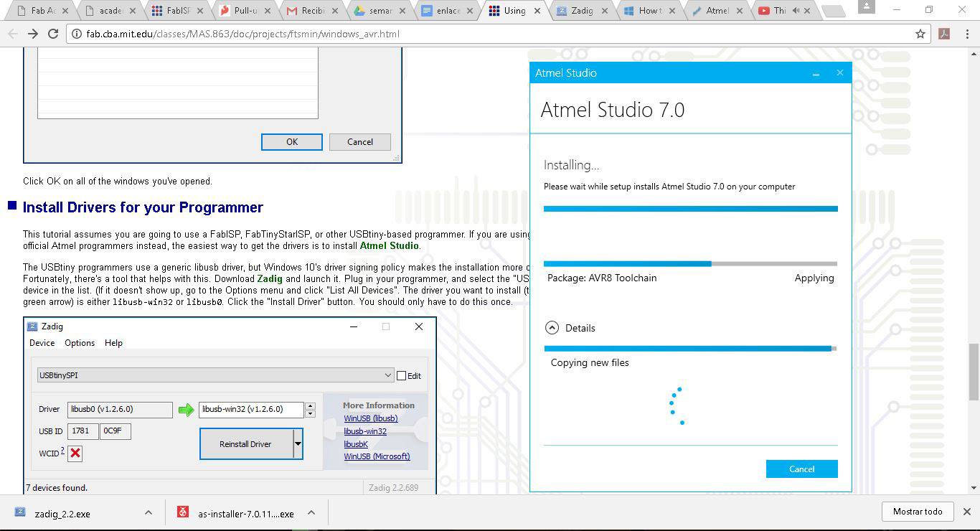
Task: Mute audio icon on the YouTube tab
Action: [x=796, y=11]
